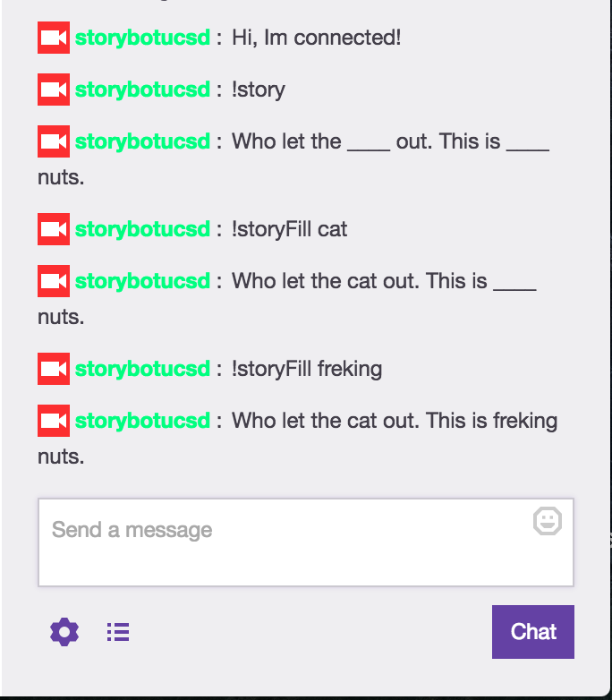Screen dimensions: 612x700
Task: Select storybotucsd username on '!story' line
Action: click(x=142, y=90)
